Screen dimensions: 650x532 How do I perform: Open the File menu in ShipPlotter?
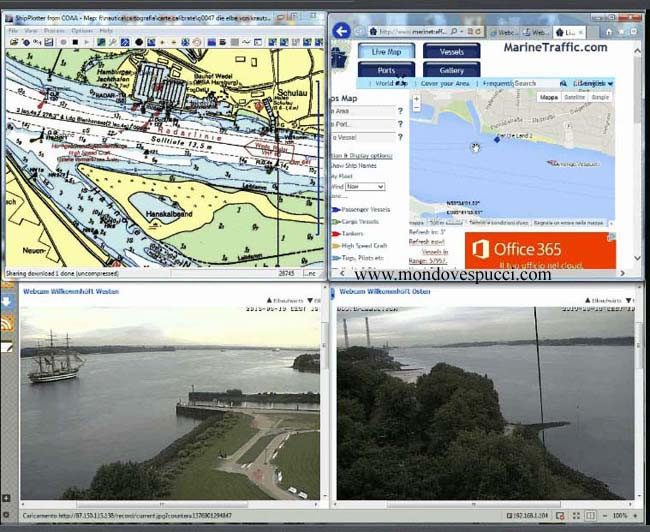13,31
